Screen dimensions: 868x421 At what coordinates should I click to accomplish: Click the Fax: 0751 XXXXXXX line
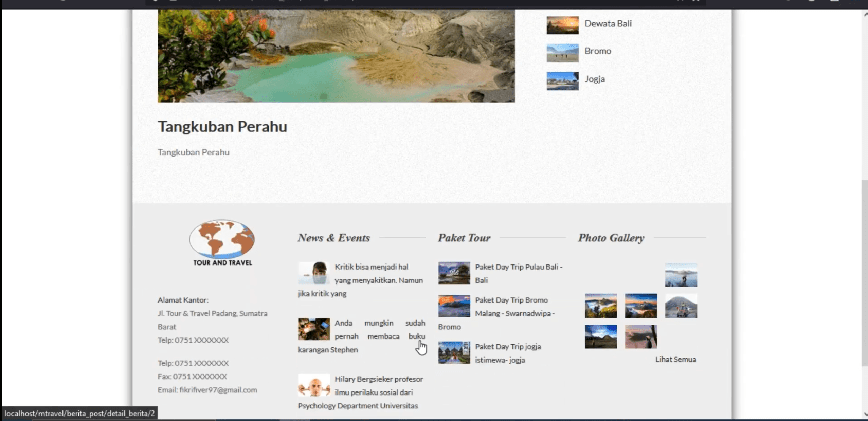[x=192, y=376]
